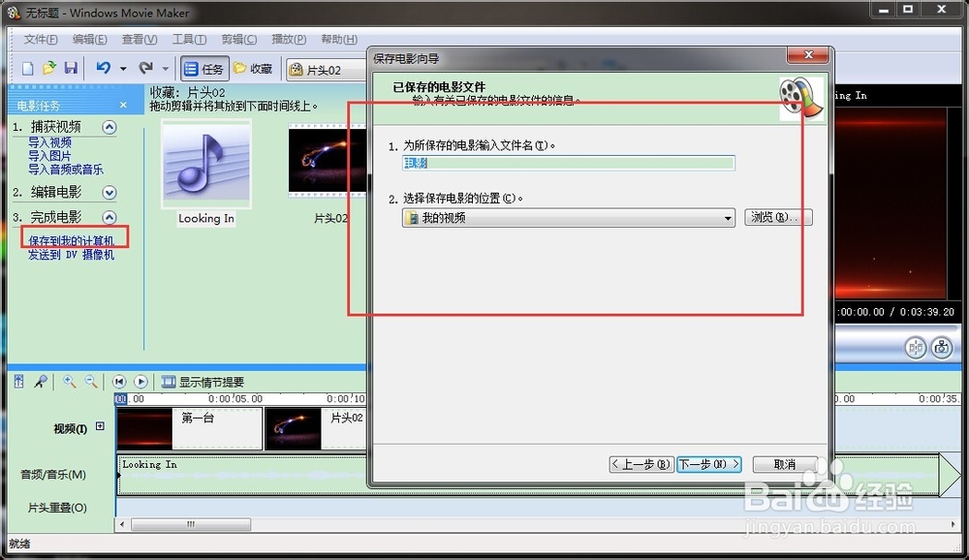Screen dimensions: 969x560
Task: Click the New Project toolbar icon
Action: (x=28, y=68)
